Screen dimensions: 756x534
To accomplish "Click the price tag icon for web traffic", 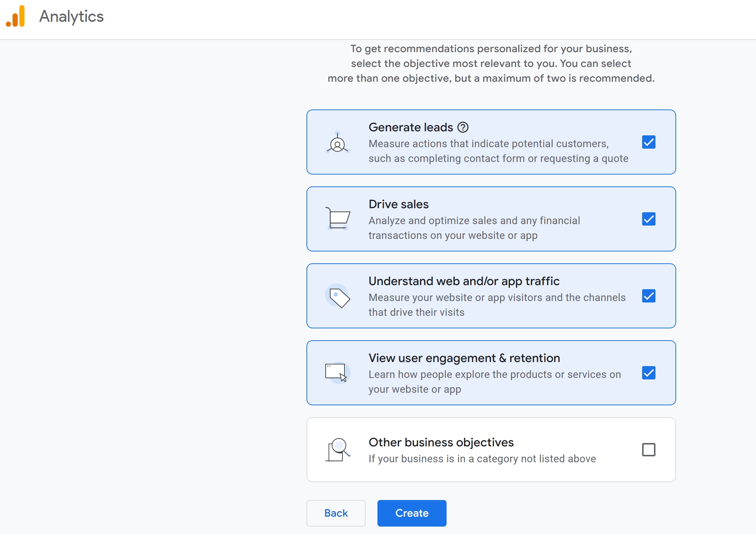I will tap(339, 297).
